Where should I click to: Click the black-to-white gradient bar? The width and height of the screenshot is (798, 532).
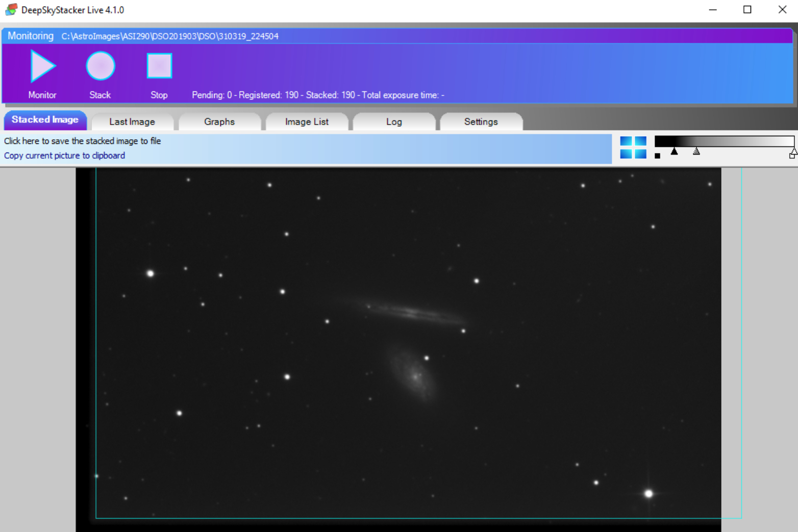(724, 141)
